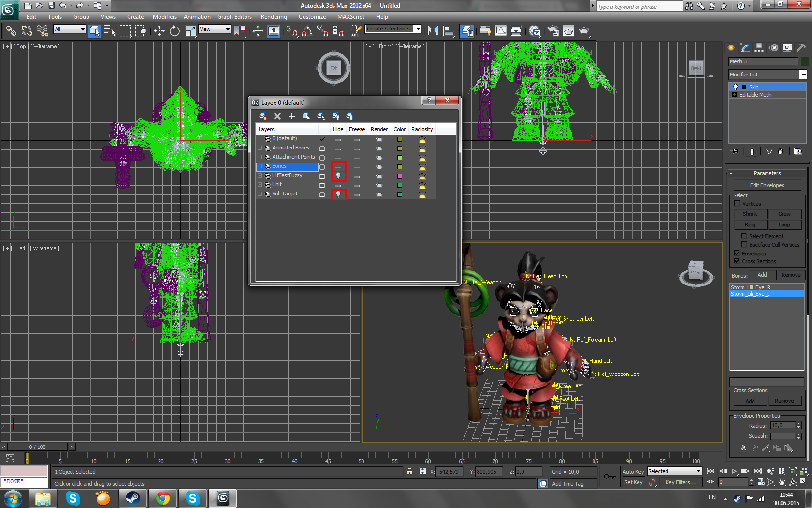The height and width of the screenshot is (508, 812).
Task: Open Create Selection Set dropdown
Action: point(418,29)
